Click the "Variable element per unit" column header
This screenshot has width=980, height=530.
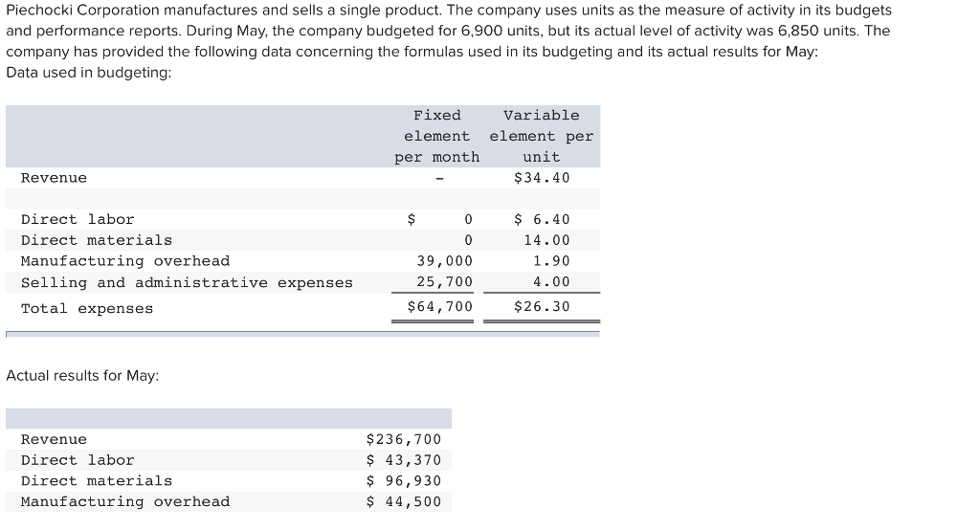[x=542, y=136]
